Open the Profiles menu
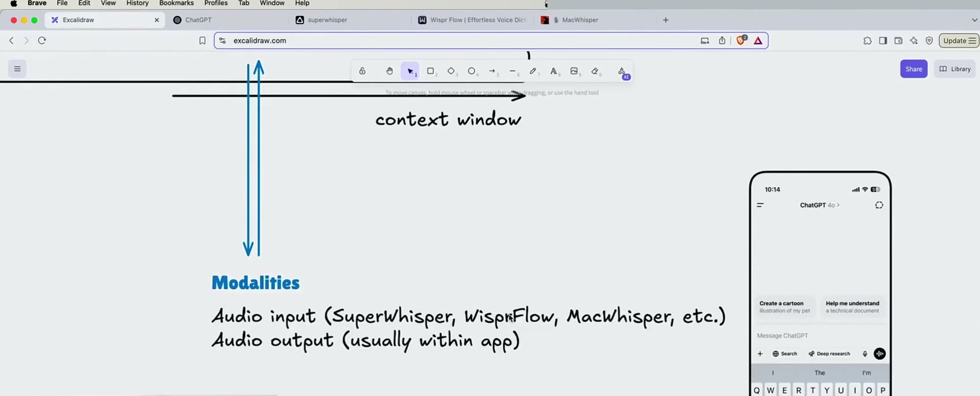980x396 pixels. (216, 3)
